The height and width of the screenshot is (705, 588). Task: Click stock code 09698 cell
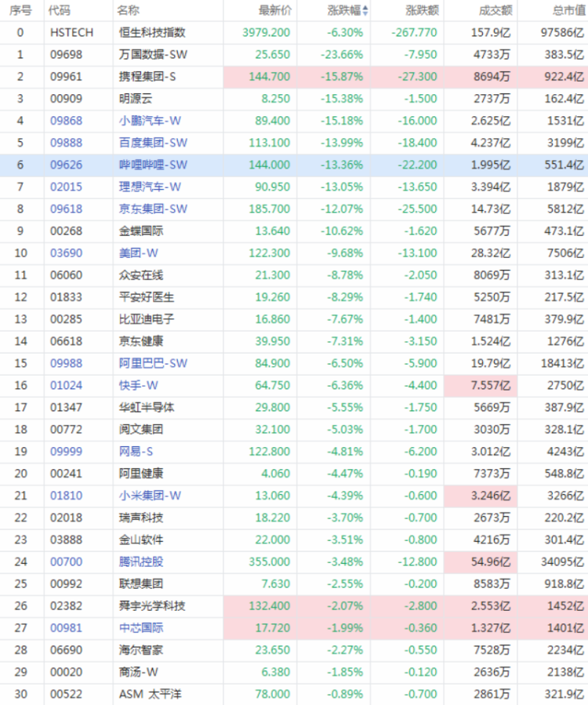[x=66, y=54]
